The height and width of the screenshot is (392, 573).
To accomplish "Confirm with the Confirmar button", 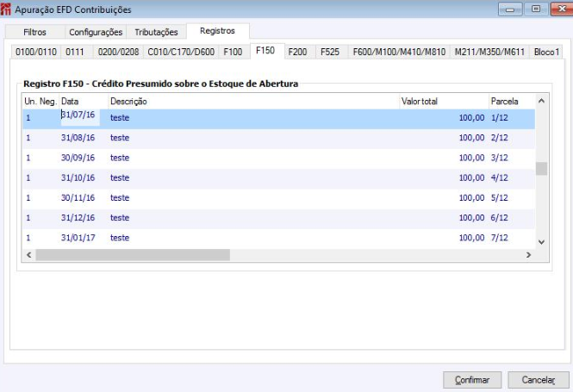I will click(472, 380).
